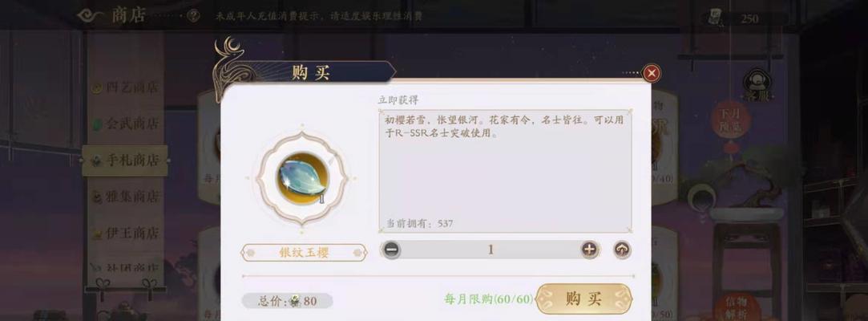Click the 总价 currency icon beside 80
Viewport: 868px width, 321px height.
coord(295,301)
